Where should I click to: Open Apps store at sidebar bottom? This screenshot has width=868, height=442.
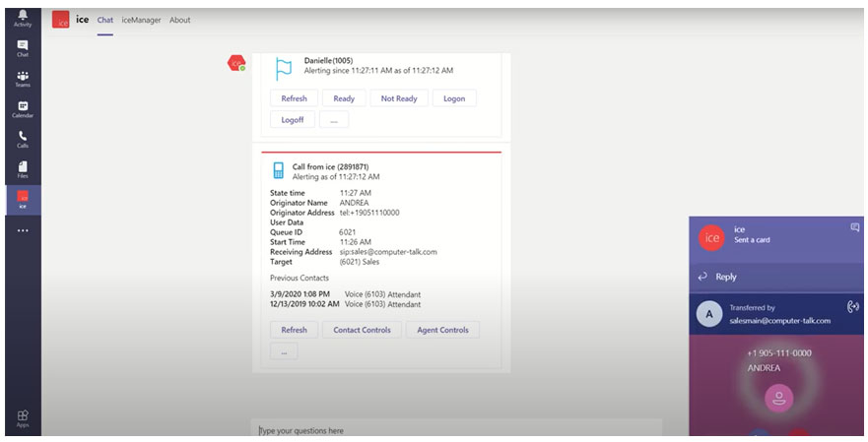pos(23,418)
